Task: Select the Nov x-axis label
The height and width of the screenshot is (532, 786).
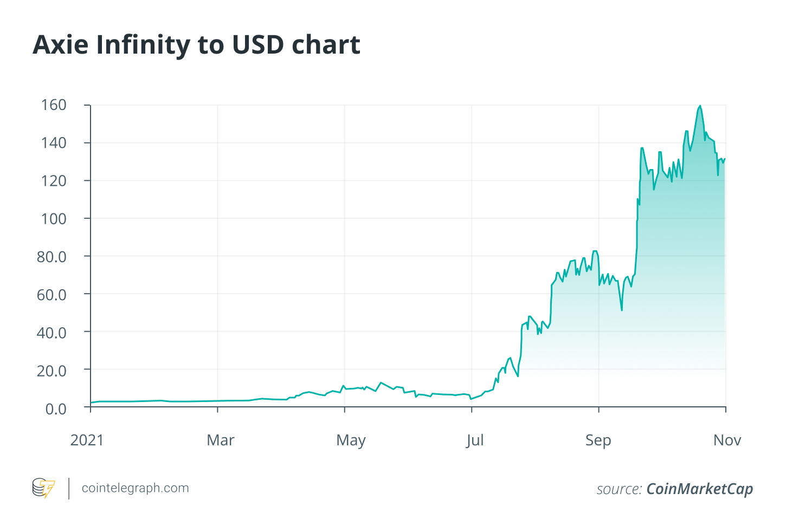Action: 727,440
